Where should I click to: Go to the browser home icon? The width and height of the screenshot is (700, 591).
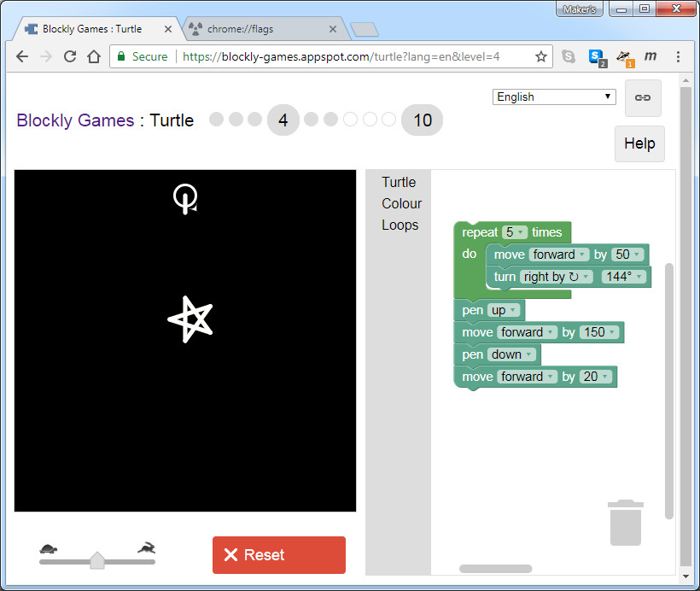(x=94, y=56)
